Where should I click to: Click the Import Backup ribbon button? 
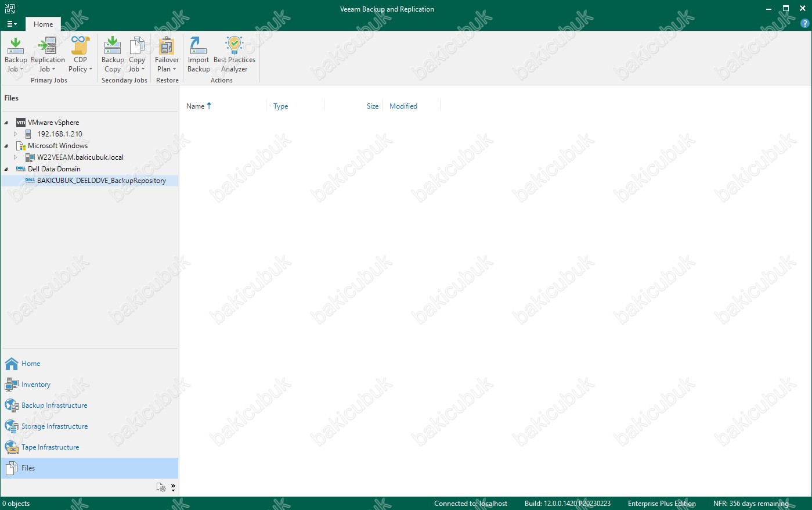199,55
